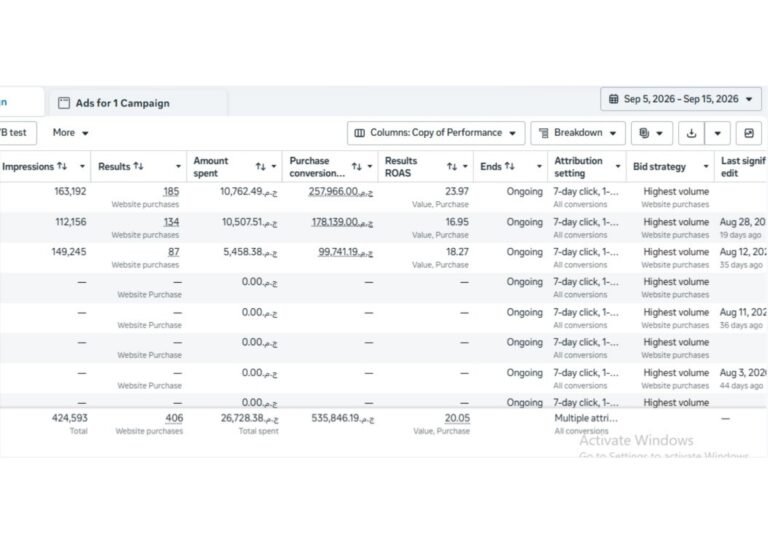This screenshot has width=768, height=543.
Task: Click the Aug 12 last edit date
Action: pyautogui.click(x=743, y=252)
